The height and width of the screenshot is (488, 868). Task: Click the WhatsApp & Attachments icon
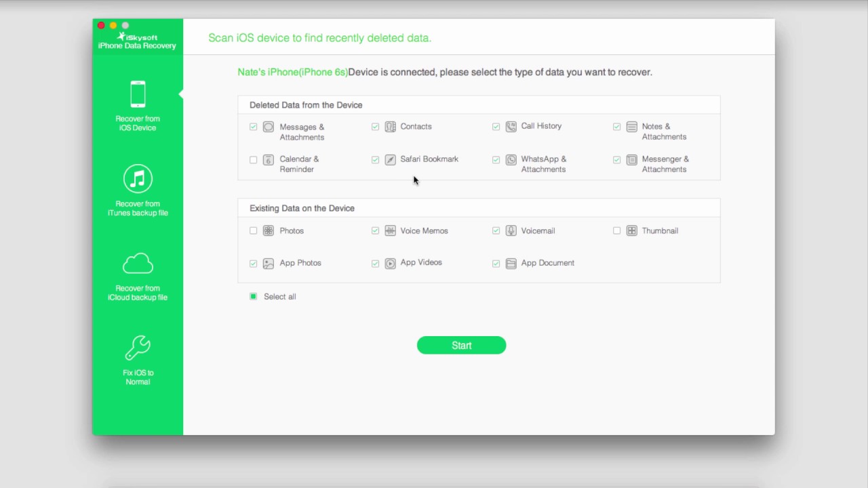click(511, 160)
